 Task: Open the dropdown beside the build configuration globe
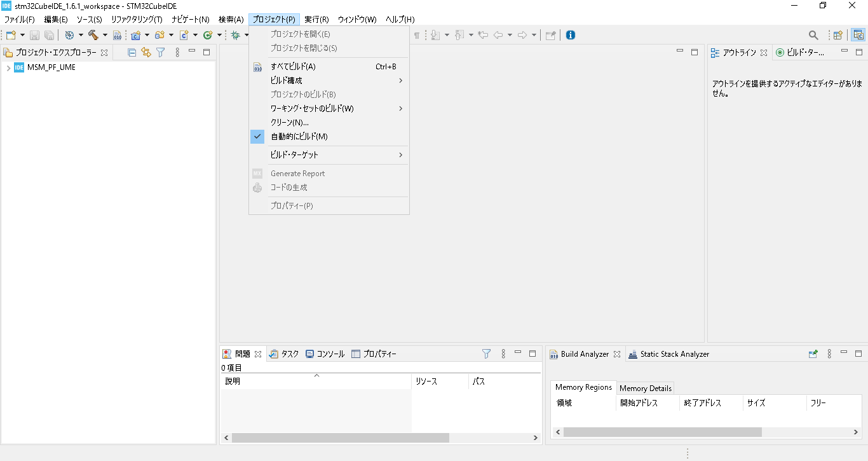pos(81,35)
